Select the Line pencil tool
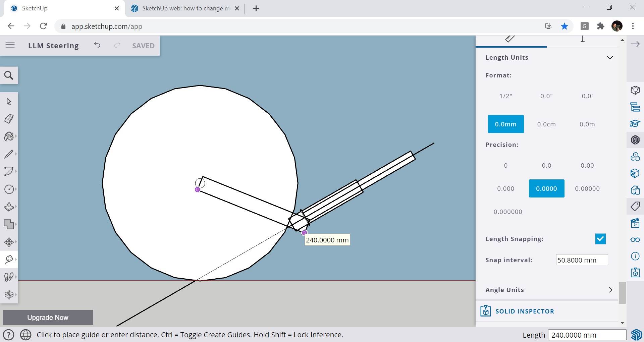 click(9, 154)
